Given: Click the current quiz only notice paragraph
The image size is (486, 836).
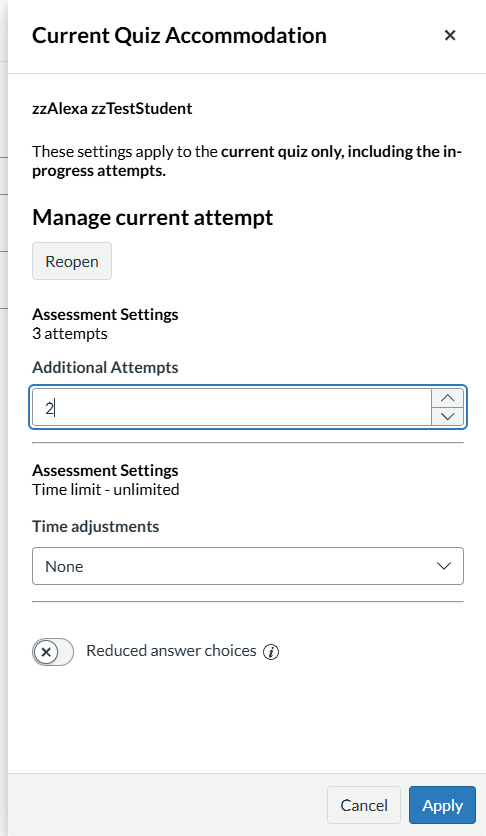Looking at the screenshot, I should (x=247, y=161).
